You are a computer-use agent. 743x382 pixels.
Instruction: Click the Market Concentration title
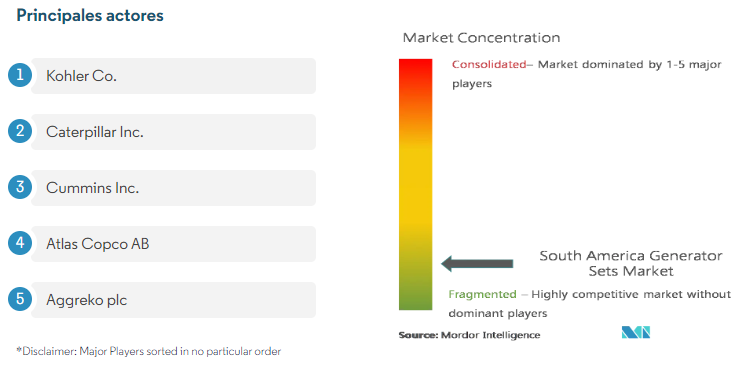coord(481,38)
